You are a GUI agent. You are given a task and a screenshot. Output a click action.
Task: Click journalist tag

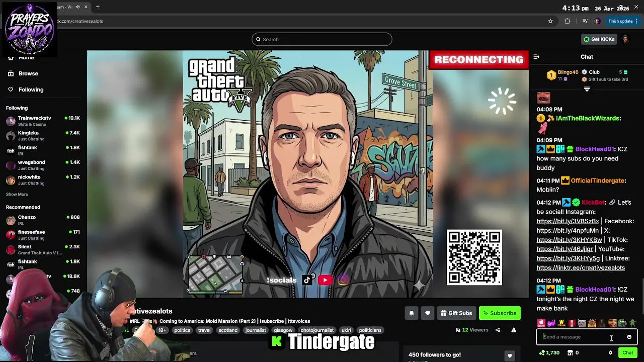click(256, 330)
